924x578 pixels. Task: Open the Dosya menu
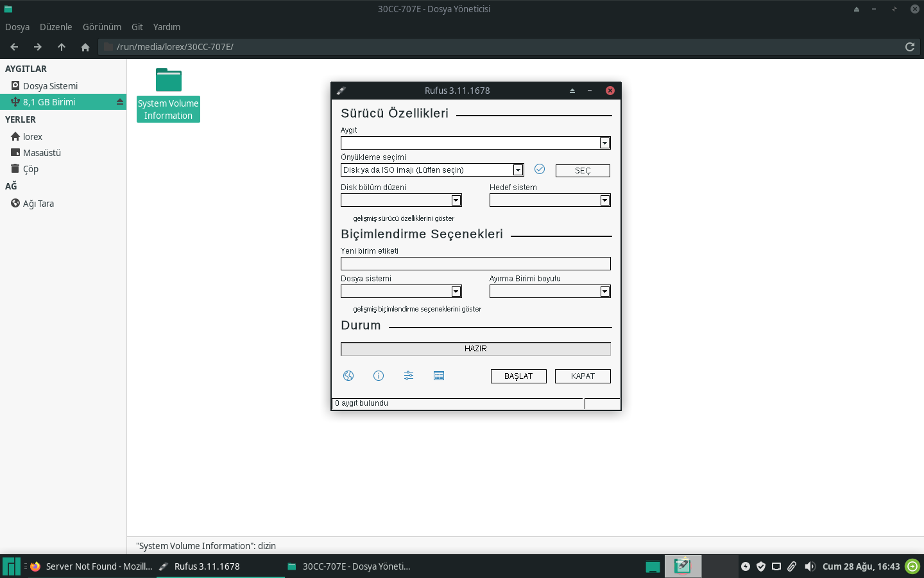17,27
